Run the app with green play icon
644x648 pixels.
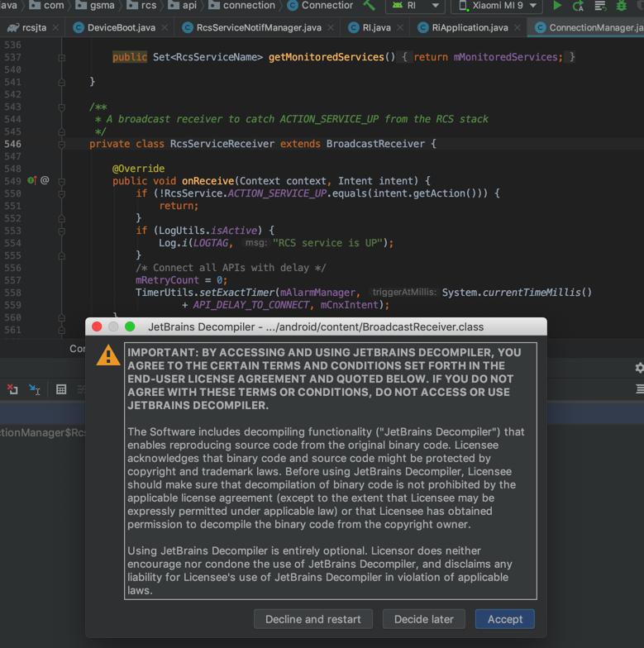[x=557, y=5]
